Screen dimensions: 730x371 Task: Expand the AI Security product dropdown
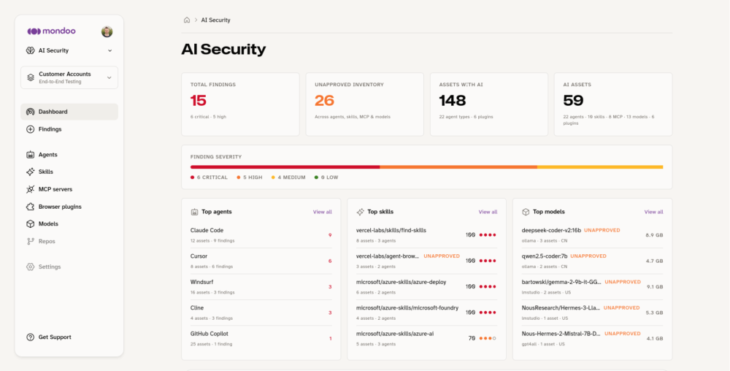[110, 50]
